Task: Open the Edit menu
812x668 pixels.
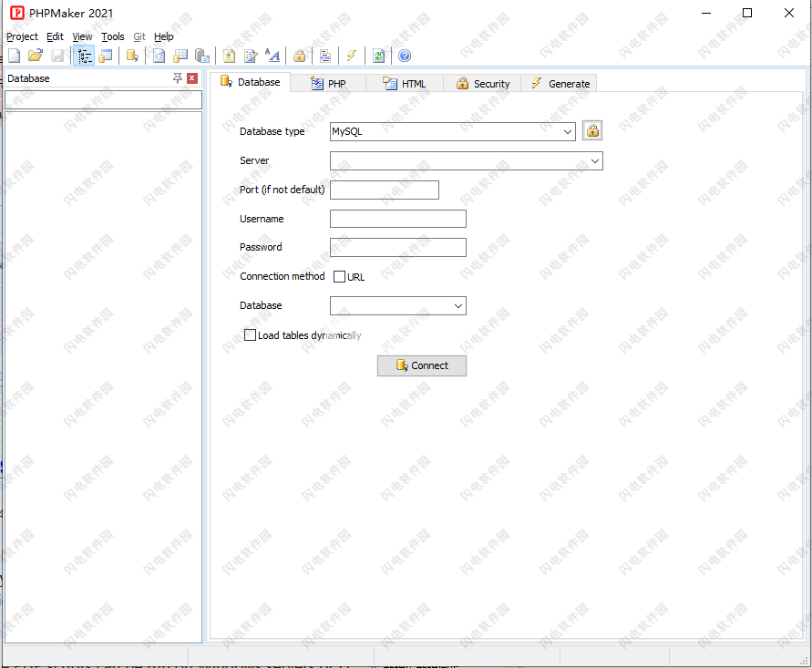Action: [55, 36]
